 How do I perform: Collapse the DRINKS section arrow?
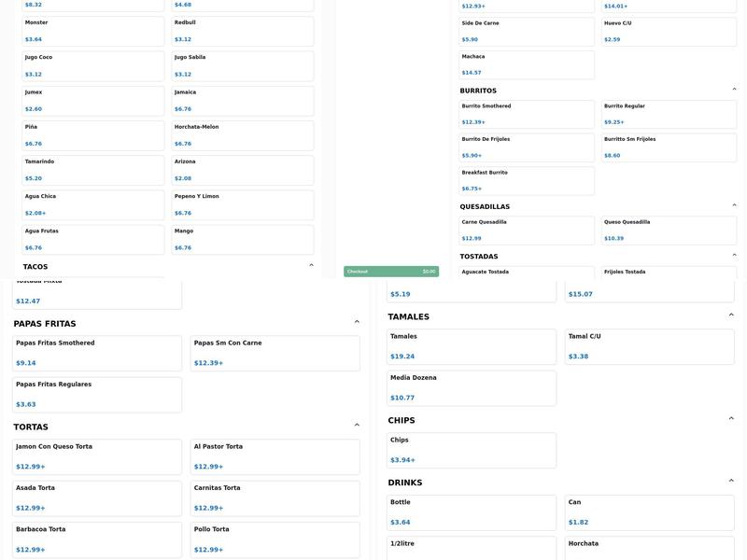[x=731, y=482]
